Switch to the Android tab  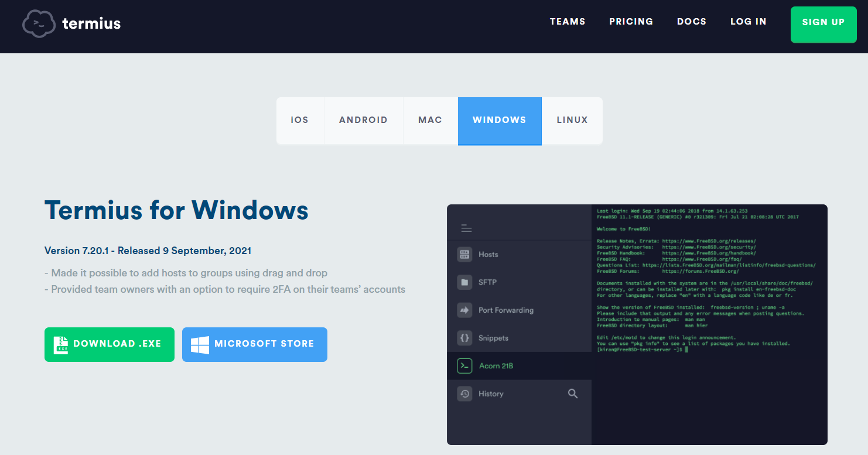pyautogui.click(x=363, y=121)
